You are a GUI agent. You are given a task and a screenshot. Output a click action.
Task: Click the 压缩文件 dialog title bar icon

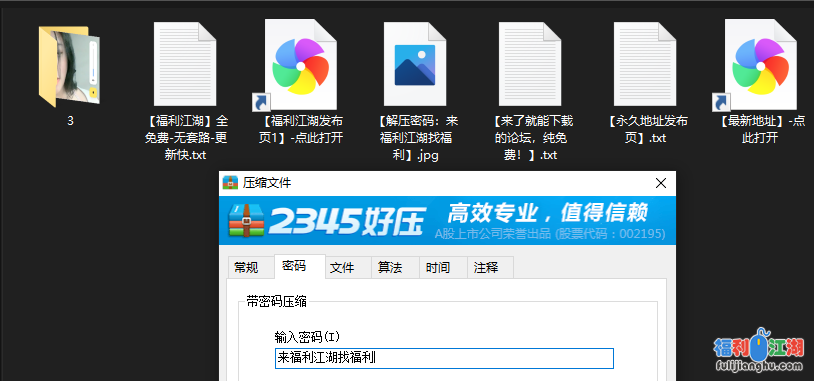(x=230, y=183)
